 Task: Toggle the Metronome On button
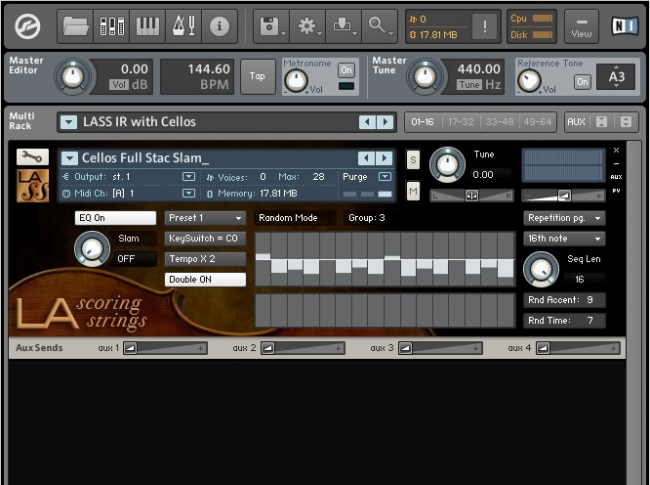(x=346, y=70)
